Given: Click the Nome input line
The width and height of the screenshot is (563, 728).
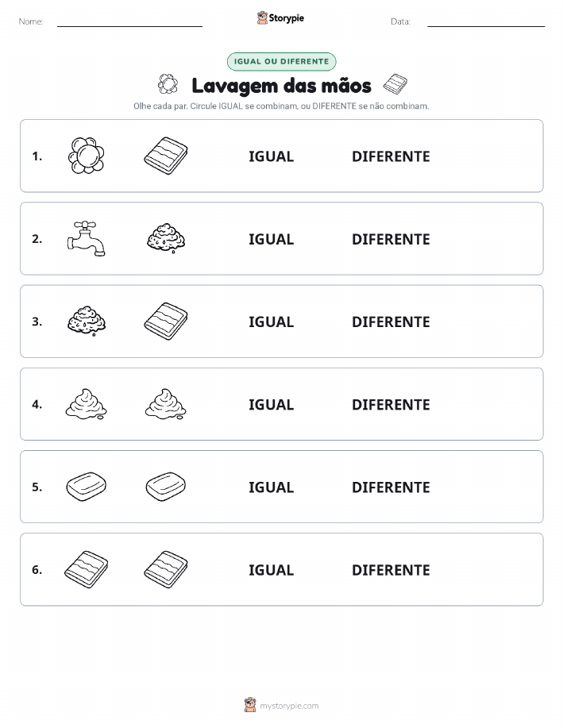Looking at the screenshot, I should [x=129, y=22].
